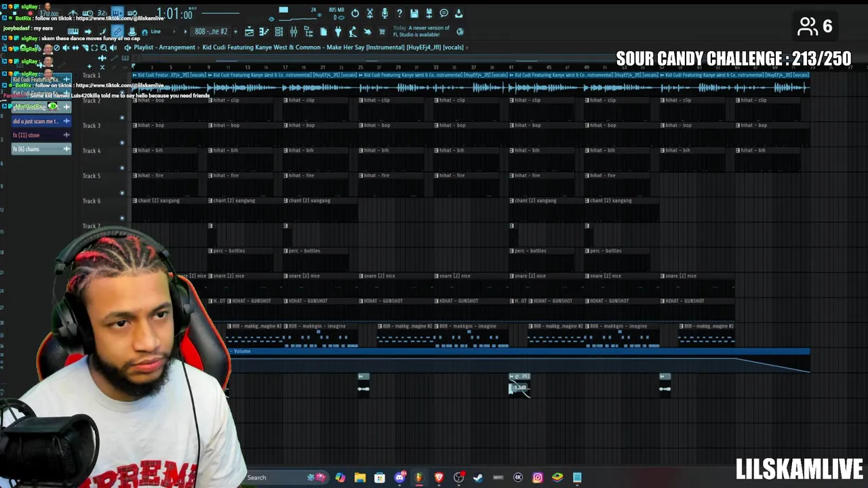Open the Channel rack toolbar icon
Viewport: 868px width, 488px height.
coord(279,31)
